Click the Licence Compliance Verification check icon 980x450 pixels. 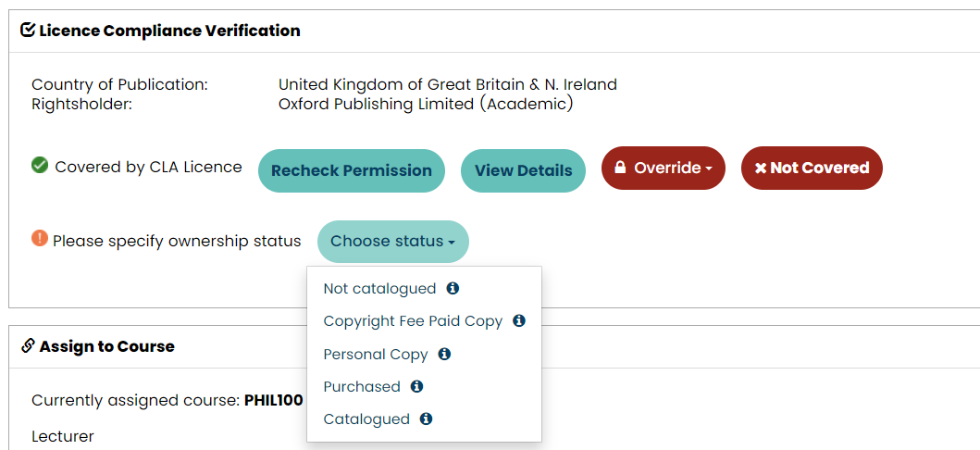point(28,31)
